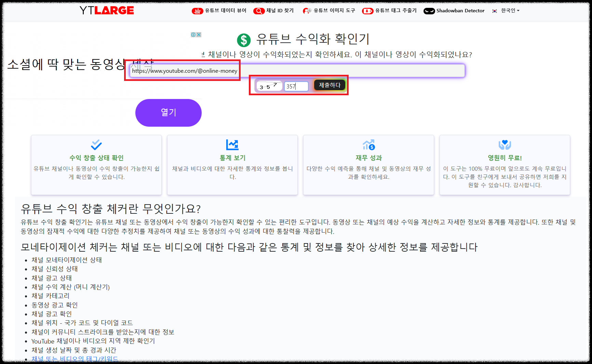Click the red download icon for 태그 추출기
Image resolution: width=592 pixels, height=364 pixels.
pos(368,11)
